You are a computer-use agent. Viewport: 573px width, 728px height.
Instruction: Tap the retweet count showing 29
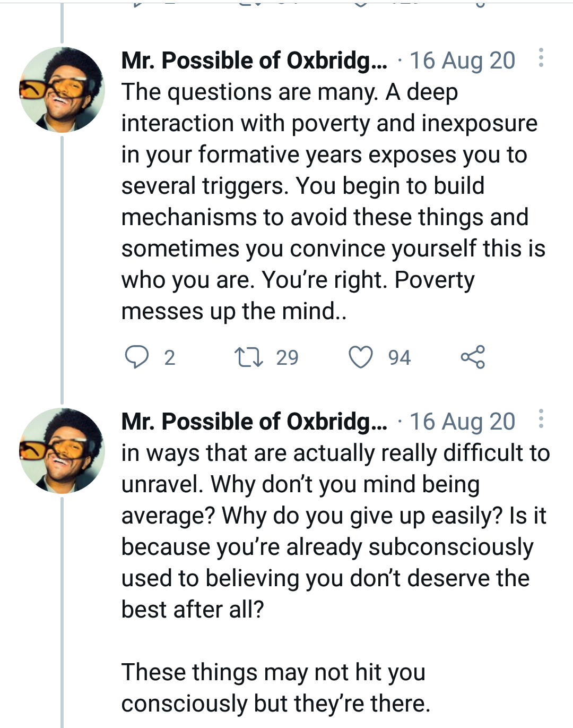pyautogui.click(x=287, y=358)
